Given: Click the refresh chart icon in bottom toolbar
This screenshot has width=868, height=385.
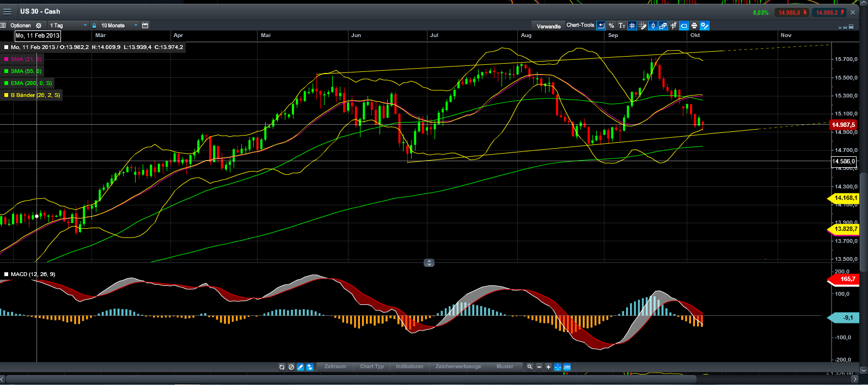Looking at the screenshot, I should (282, 367).
